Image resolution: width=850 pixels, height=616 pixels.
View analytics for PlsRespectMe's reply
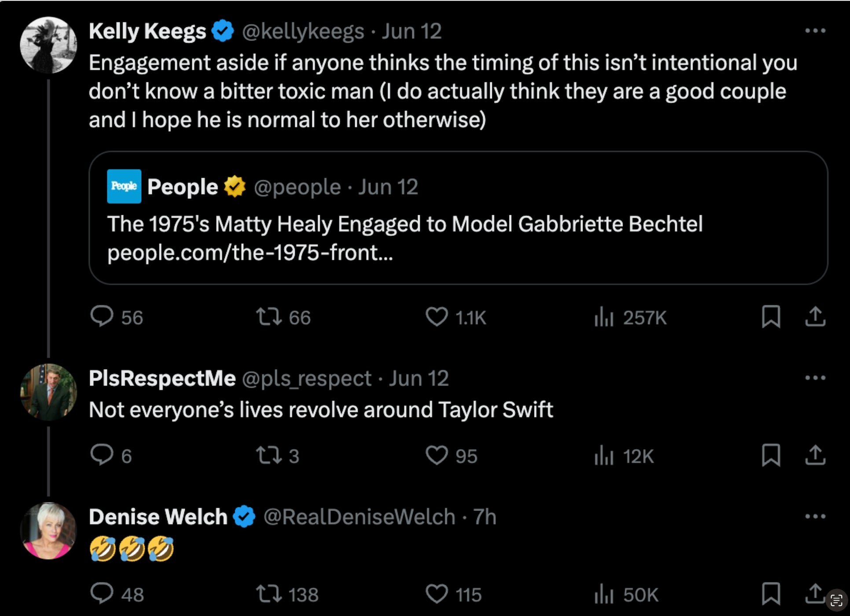point(604,455)
